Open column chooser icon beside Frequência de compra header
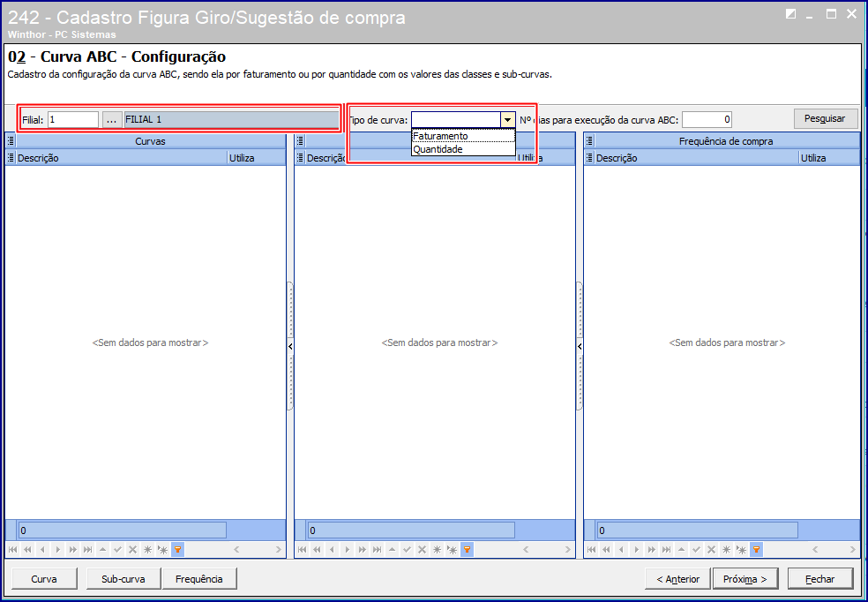Image resolution: width=868 pixels, height=602 pixels. point(589,141)
